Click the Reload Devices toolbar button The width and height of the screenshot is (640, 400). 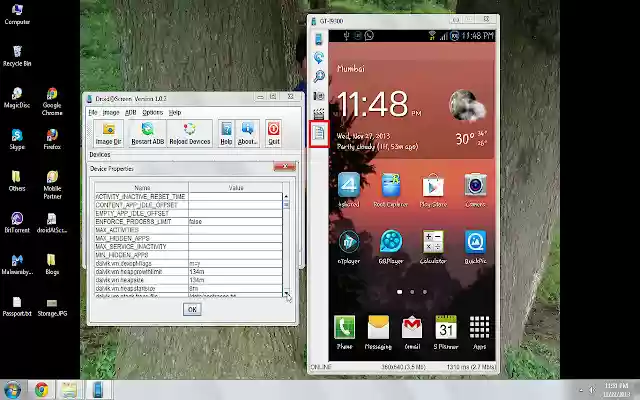tap(190, 133)
